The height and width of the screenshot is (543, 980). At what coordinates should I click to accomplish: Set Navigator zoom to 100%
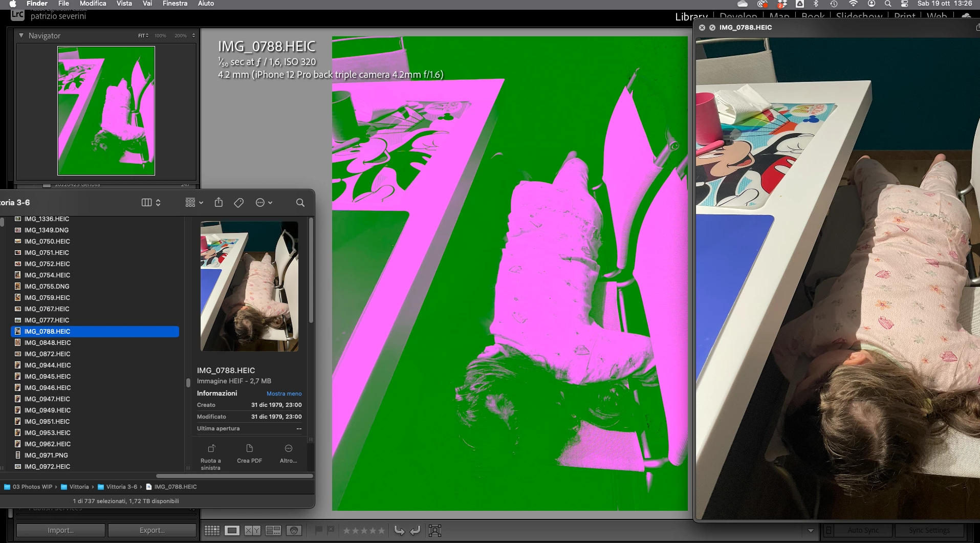pyautogui.click(x=161, y=36)
